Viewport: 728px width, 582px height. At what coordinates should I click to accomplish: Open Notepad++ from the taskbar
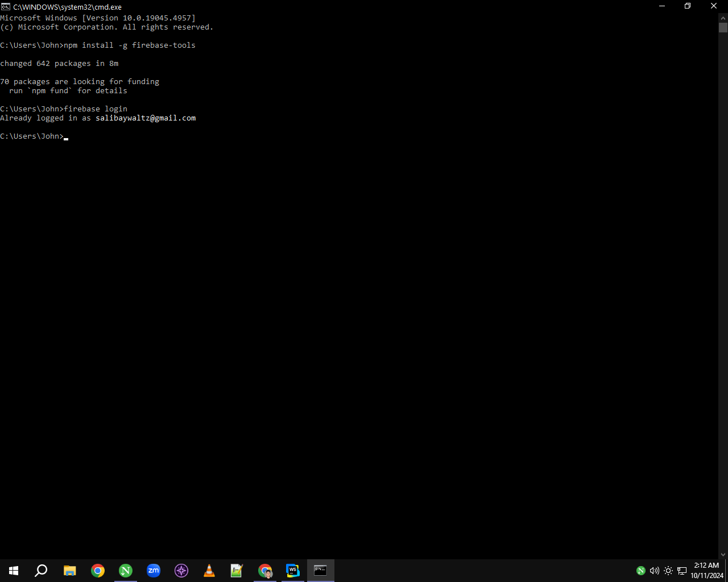(x=237, y=571)
